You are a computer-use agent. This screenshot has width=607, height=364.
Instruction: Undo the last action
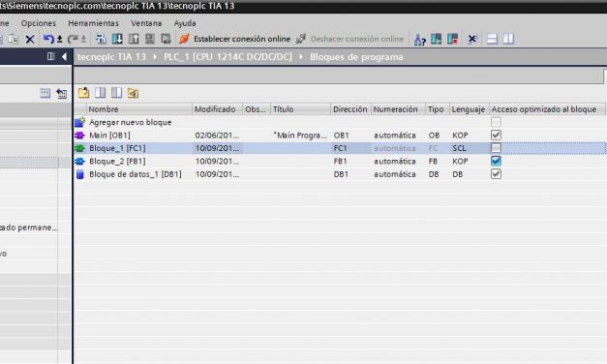point(48,39)
